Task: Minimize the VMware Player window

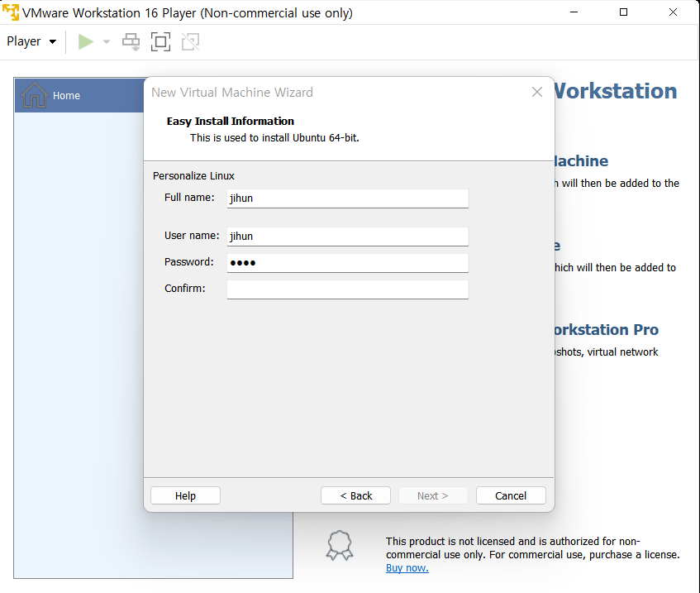Action: tap(574, 12)
